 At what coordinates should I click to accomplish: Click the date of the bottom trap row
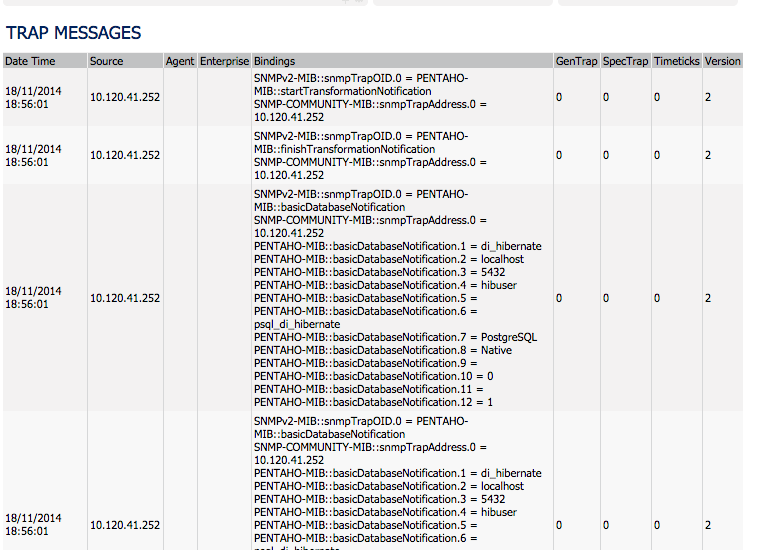[x=33, y=525]
